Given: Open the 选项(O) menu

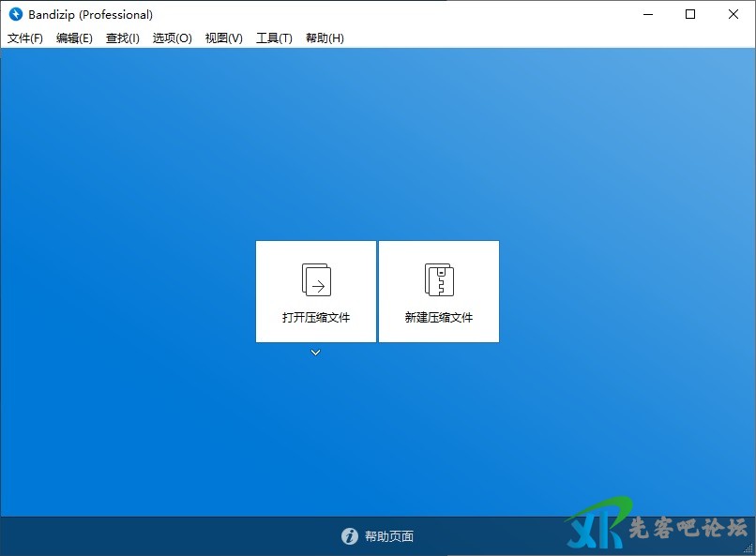Looking at the screenshot, I should [173, 38].
